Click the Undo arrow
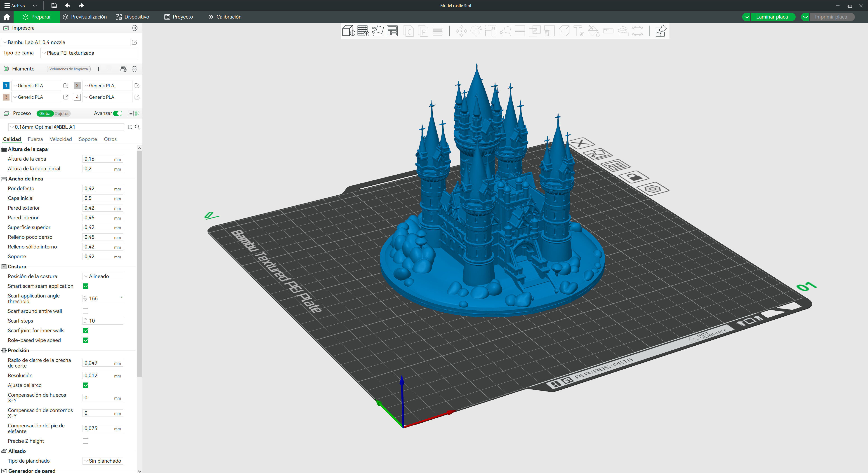 point(68,5)
